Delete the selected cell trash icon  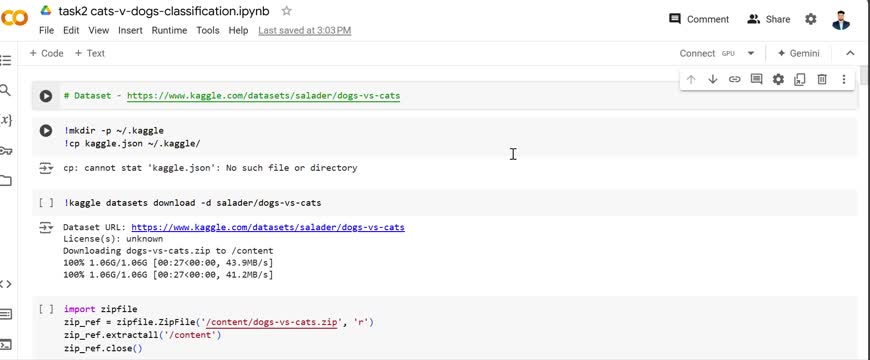[x=822, y=79]
